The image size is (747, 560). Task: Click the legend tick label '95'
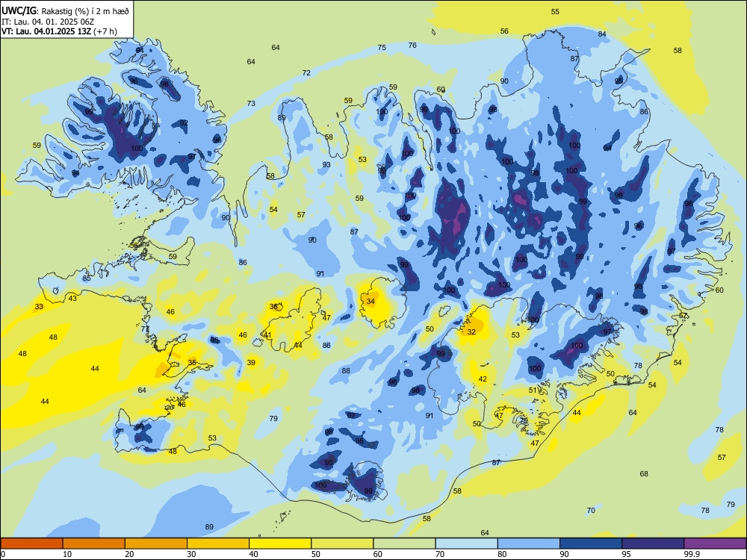[x=626, y=554]
